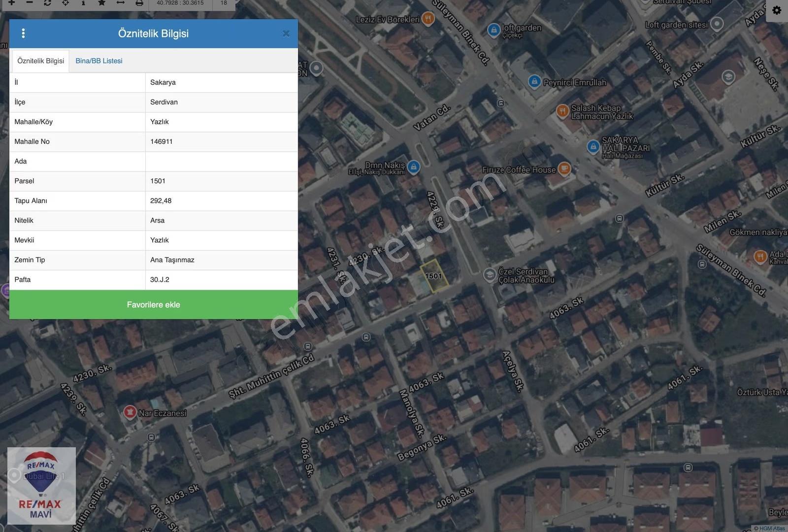The image size is (788, 532).
Task: Close the Öznitelik Bilgisi panel
Action: pyautogui.click(x=286, y=33)
